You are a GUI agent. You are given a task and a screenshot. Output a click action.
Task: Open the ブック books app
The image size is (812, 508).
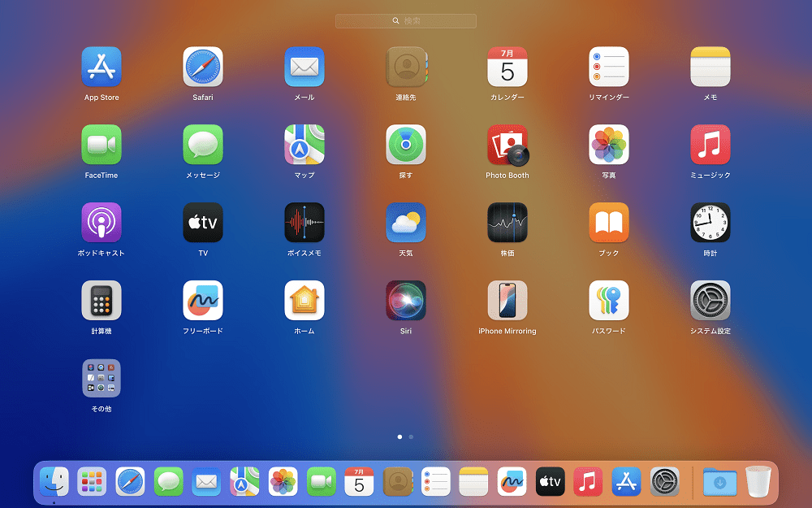(609, 223)
